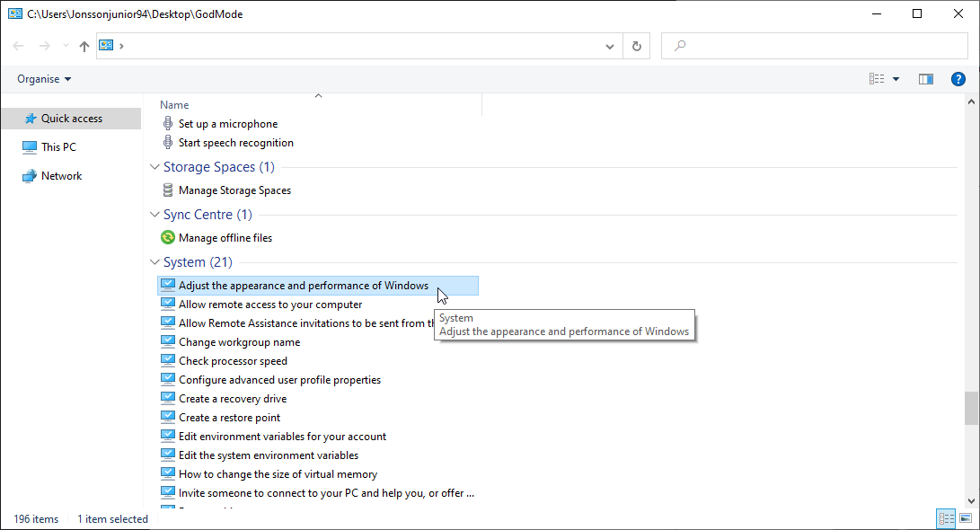Click the back navigation arrow
Screen dimensions: 980x530
[18, 45]
